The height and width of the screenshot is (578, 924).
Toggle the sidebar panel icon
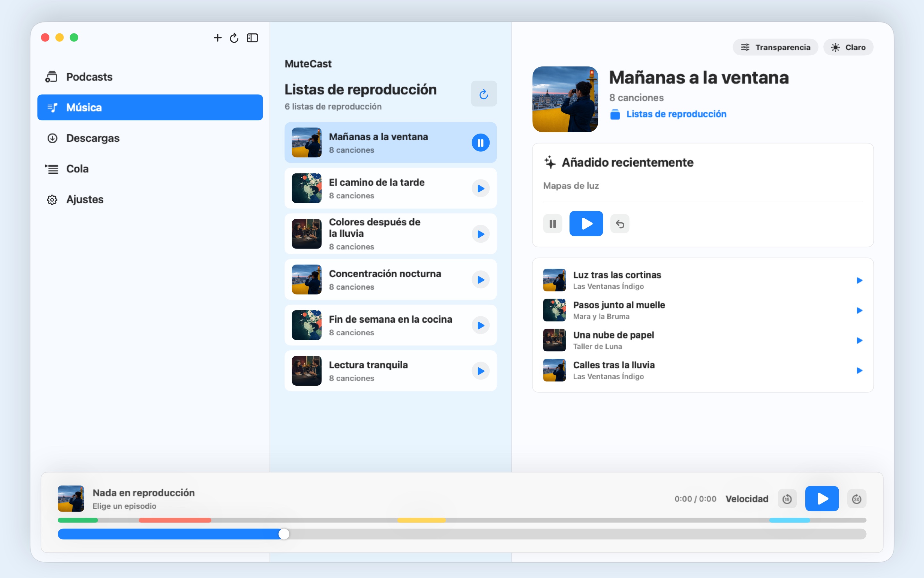point(252,38)
